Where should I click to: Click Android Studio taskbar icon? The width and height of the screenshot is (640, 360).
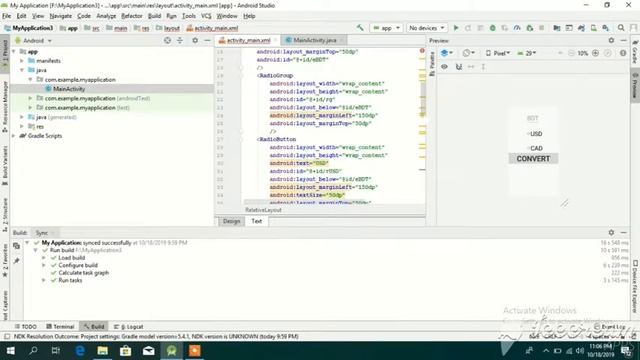pyautogui.click(x=171, y=351)
